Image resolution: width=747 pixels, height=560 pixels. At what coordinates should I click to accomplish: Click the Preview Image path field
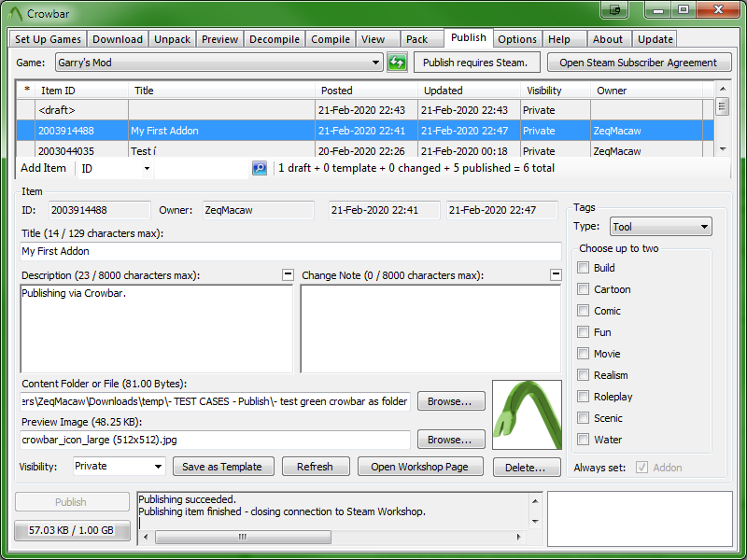coord(216,439)
